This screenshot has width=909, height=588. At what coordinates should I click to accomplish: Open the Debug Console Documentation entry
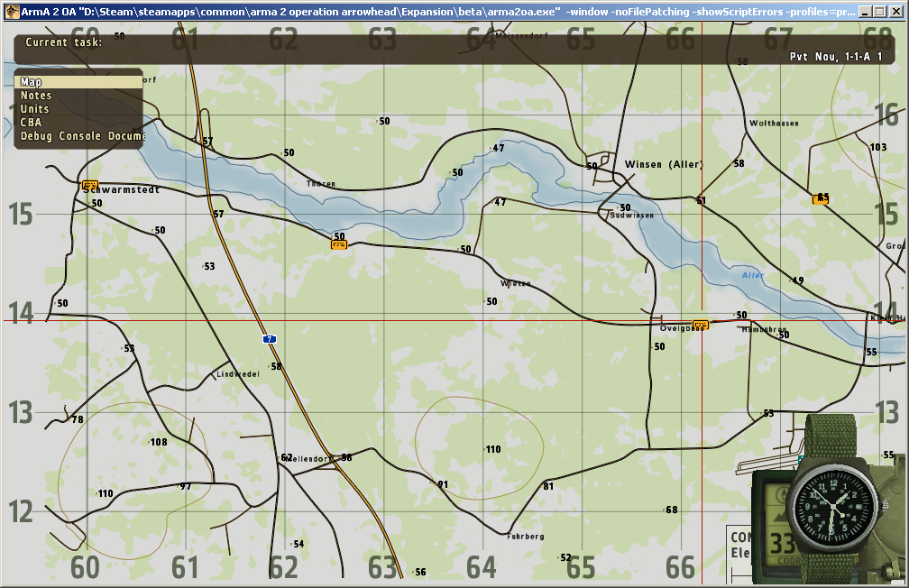tap(78, 135)
